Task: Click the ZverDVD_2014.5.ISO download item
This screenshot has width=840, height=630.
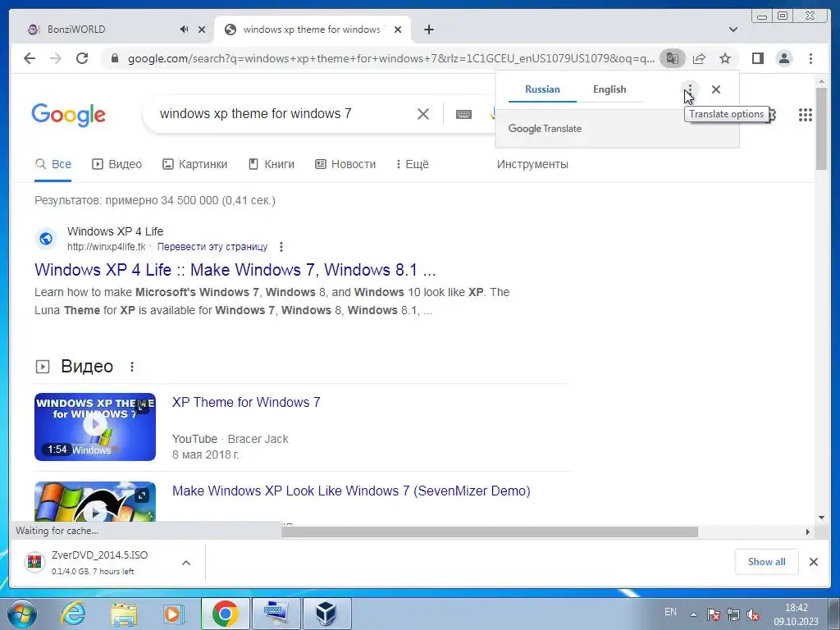Action: click(x=99, y=563)
